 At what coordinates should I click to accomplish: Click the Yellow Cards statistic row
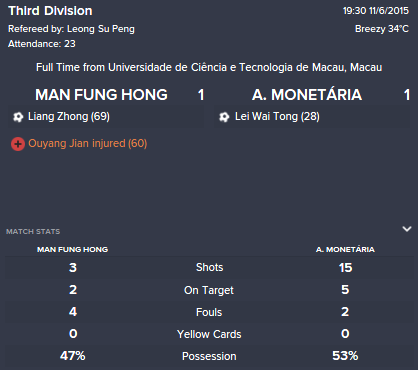pyautogui.click(x=209, y=334)
